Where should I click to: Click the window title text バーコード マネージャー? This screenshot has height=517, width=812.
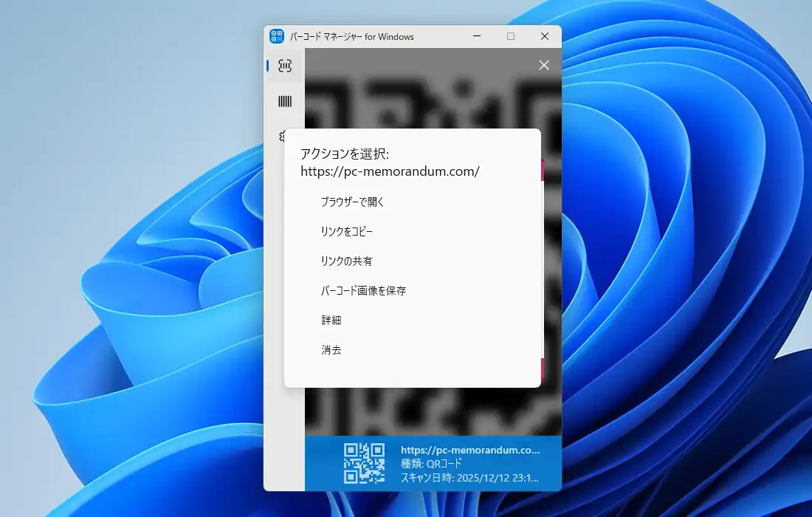point(351,36)
